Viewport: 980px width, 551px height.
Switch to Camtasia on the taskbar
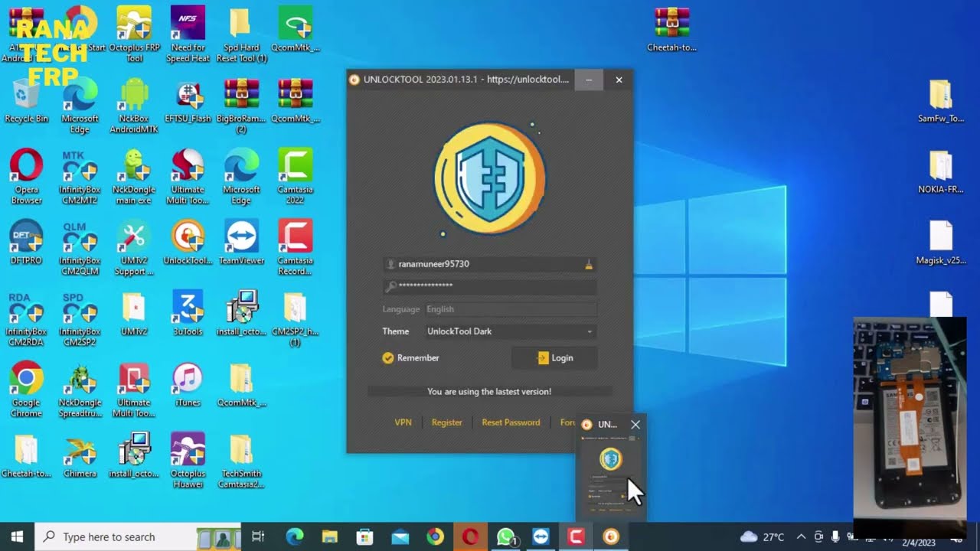[576, 536]
